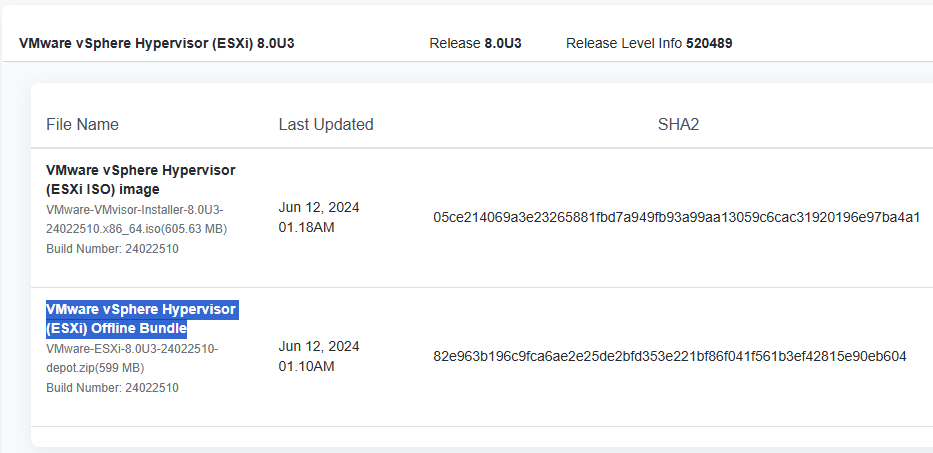Image resolution: width=933 pixels, height=453 pixels.
Task: Click the Last Updated column header
Action: point(326,124)
